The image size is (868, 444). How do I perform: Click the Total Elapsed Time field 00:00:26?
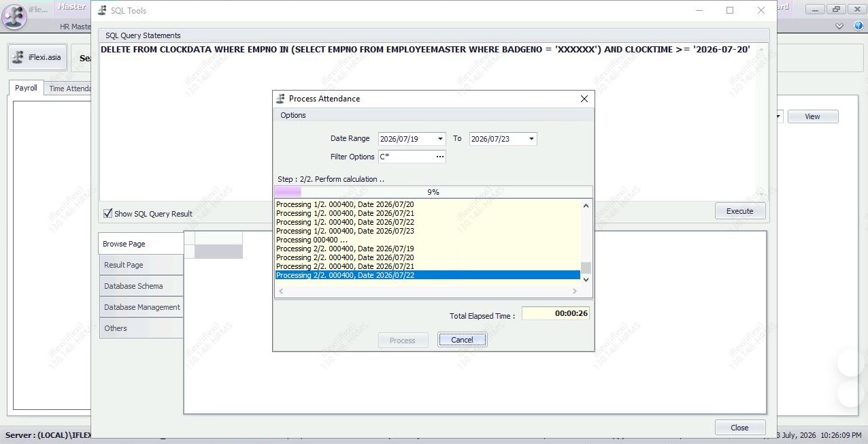pyautogui.click(x=556, y=314)
